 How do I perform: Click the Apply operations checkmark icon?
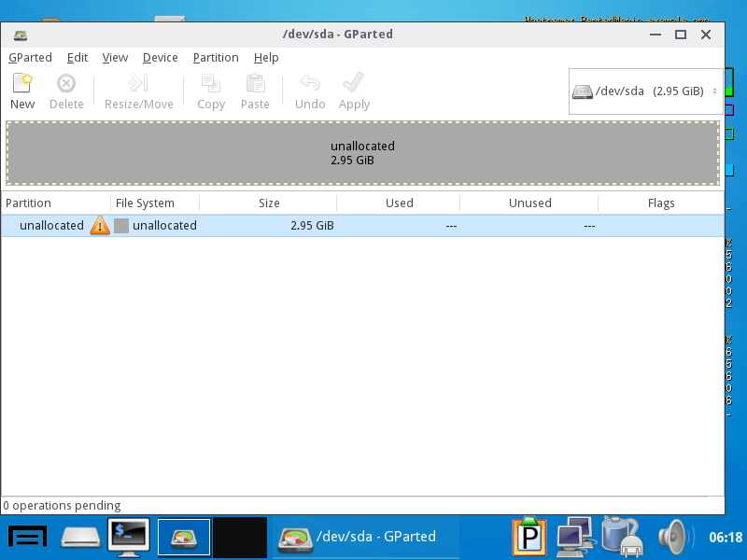pos(354,85)
